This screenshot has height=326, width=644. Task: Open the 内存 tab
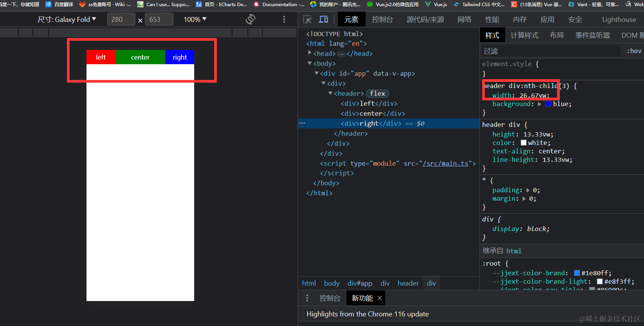520,19
